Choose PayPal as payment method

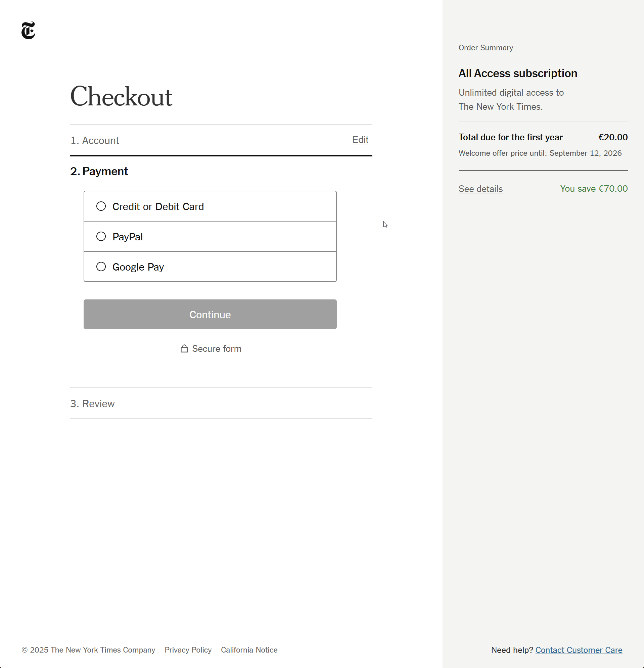(101, 237)
